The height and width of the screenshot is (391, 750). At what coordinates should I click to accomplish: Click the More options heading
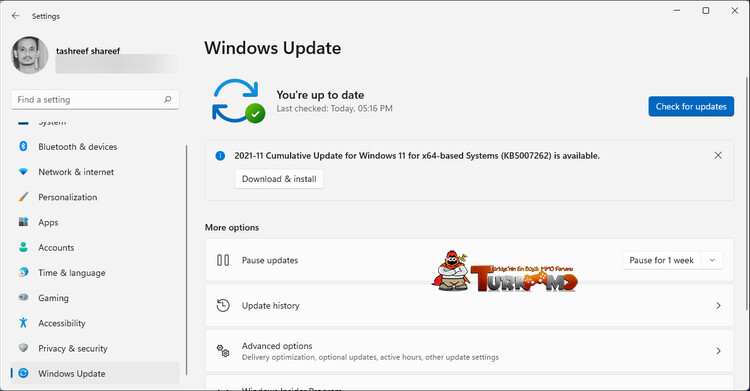point(232,227)
